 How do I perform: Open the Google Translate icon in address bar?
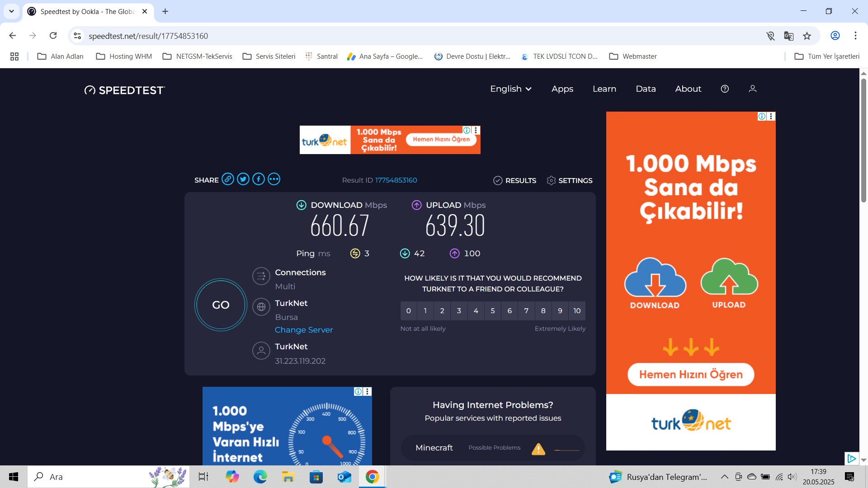[789, 36]
